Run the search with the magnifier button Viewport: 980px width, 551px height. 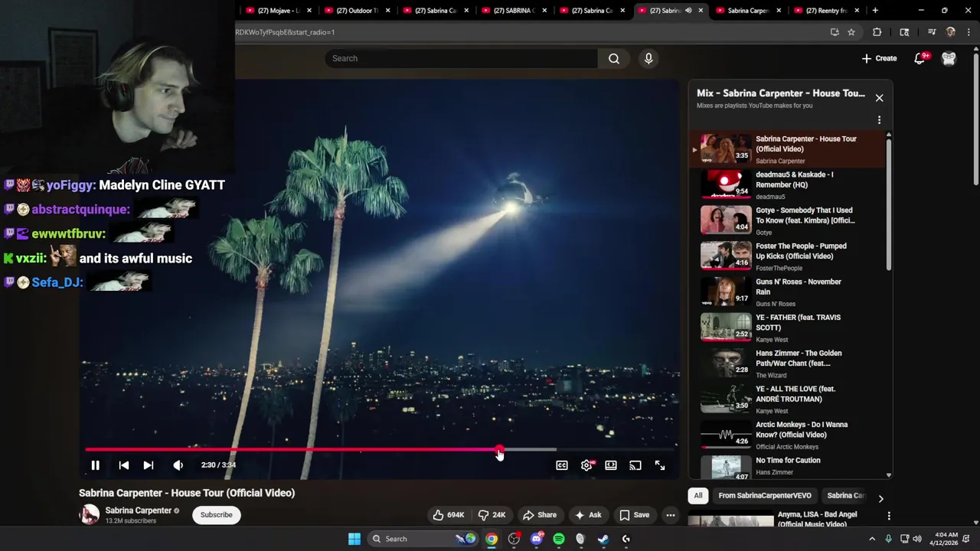(614, 58)
